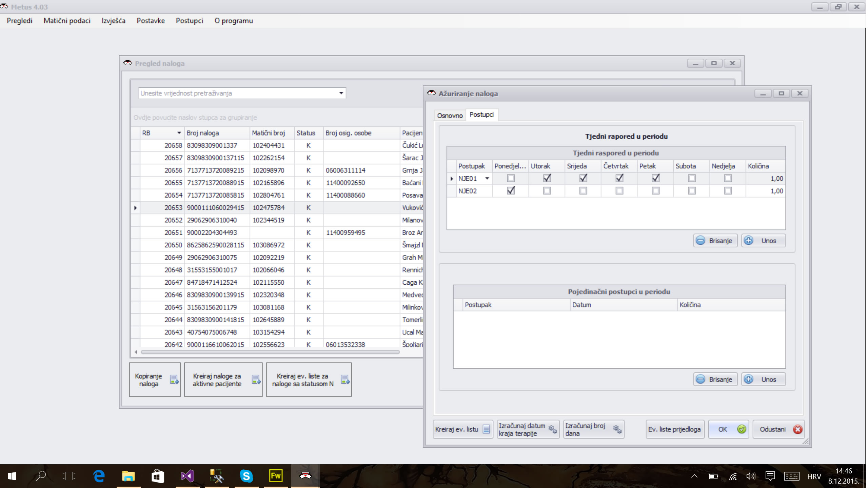Screen dimensions: 868x488
Task: Open the Postupci menu
Action: pyautogui.click(x=190, y=21)
